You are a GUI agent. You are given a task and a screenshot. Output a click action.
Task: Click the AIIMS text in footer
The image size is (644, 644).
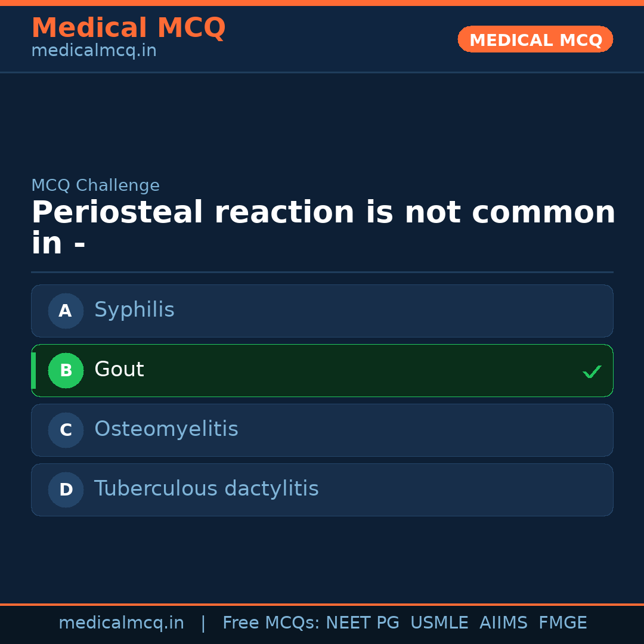(x=503, y=623)
